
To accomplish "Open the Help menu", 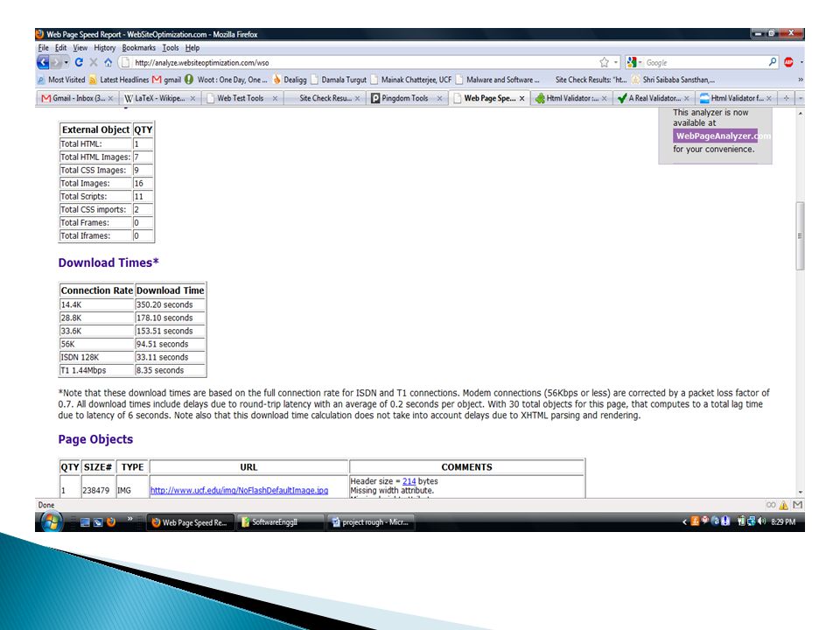I will 192,47.
